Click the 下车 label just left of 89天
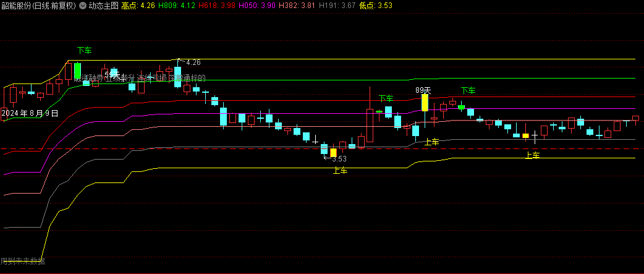Viewport: 644px width, 274px height. [x=386, y=98]
